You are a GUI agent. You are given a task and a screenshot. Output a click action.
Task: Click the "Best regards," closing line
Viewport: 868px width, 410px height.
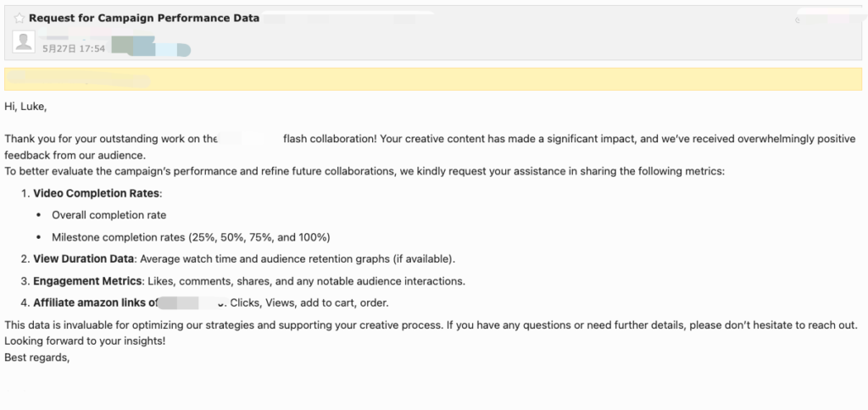point(37,357)
